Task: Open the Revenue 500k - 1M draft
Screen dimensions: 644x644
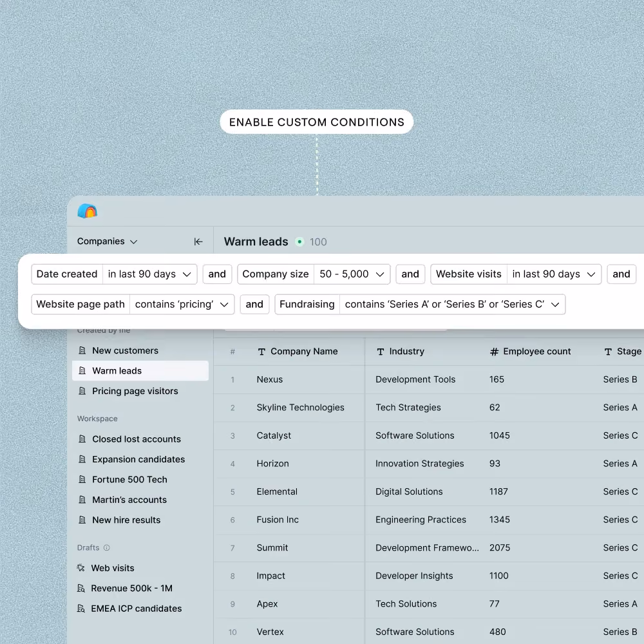Action: [140, 588]
